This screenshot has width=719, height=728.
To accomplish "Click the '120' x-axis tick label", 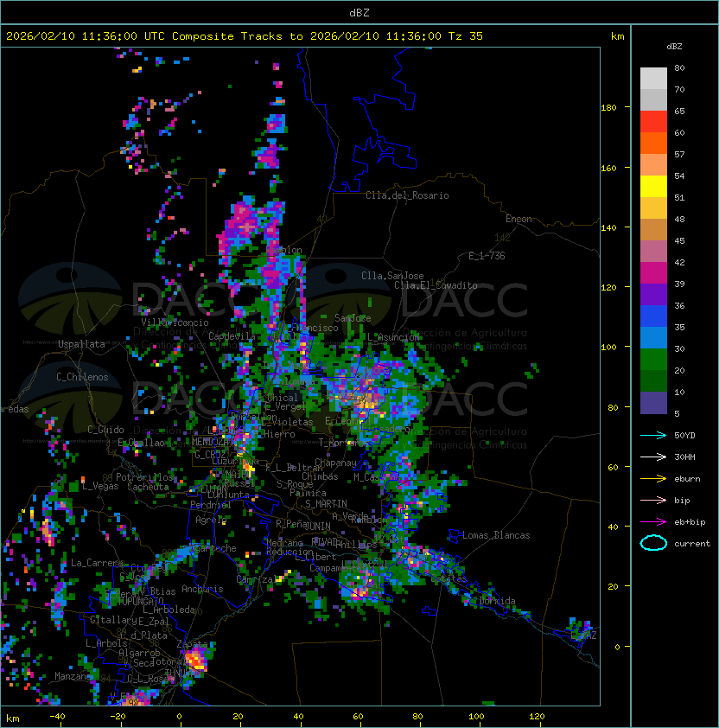I will [537, 717].
